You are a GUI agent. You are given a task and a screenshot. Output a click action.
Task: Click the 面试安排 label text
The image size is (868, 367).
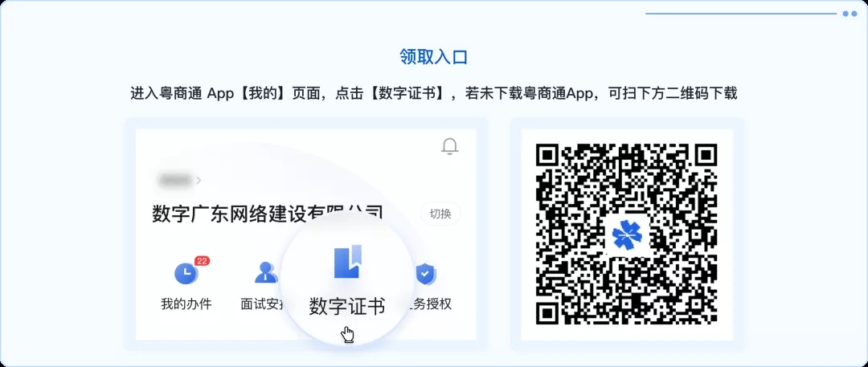262,304
